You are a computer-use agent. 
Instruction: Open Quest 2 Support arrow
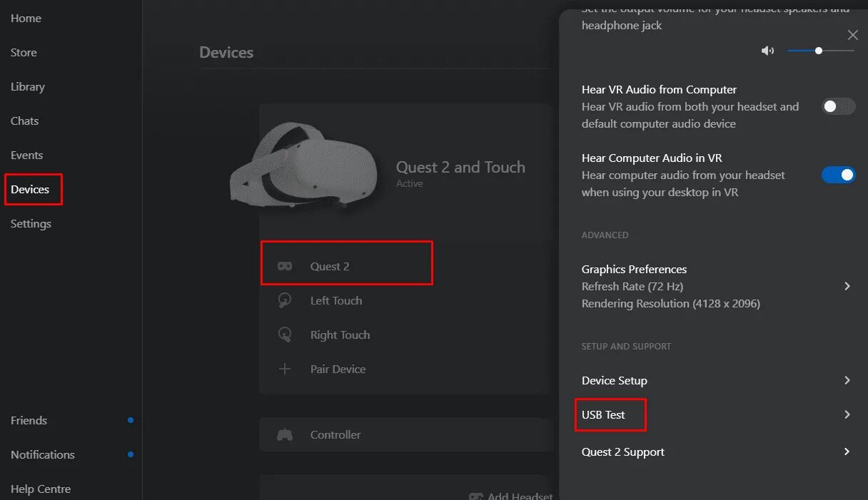coord(847,451)
